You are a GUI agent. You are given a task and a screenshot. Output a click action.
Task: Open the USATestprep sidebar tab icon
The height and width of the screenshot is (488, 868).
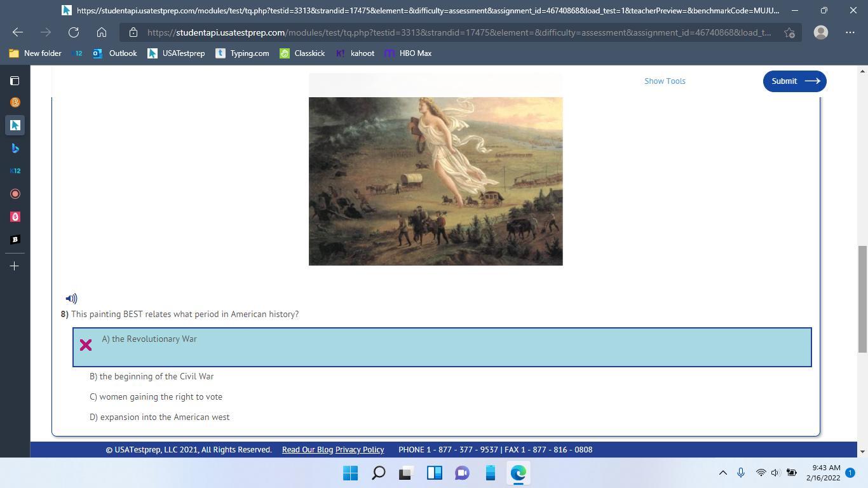point(15,125)
